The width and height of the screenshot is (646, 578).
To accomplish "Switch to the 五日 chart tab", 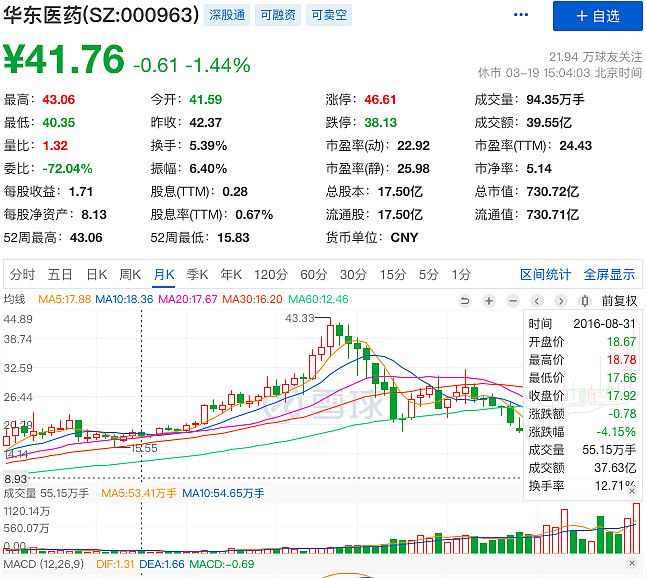I will 60,274.
